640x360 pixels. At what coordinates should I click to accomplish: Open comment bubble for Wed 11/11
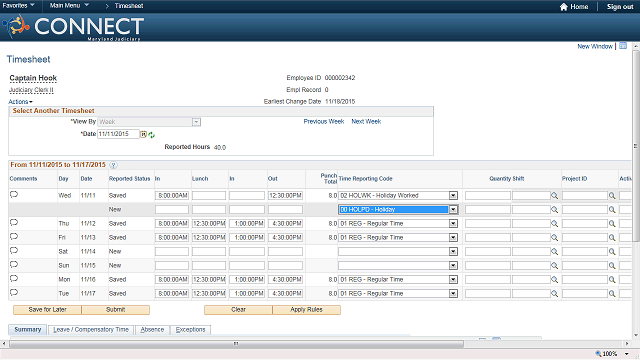pos(14,194)
